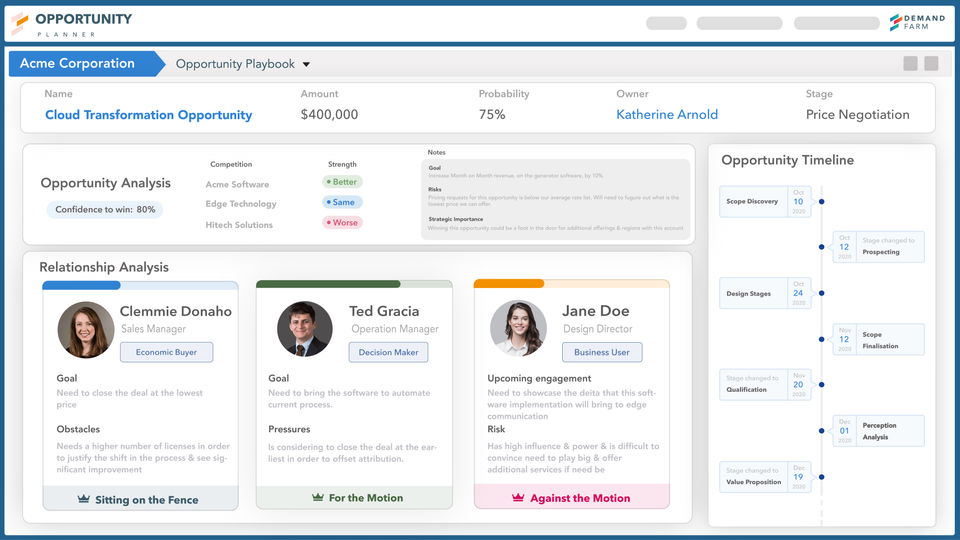Click Clemmie's Sales Manager title
Image resolution: width=960 pixels, height=540 pixels.
pos(153,329)
